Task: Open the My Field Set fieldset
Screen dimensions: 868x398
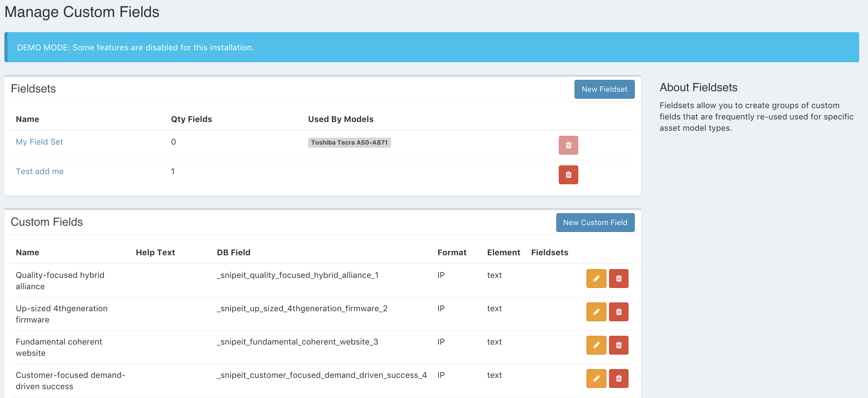Action: (x=39, y=141)
